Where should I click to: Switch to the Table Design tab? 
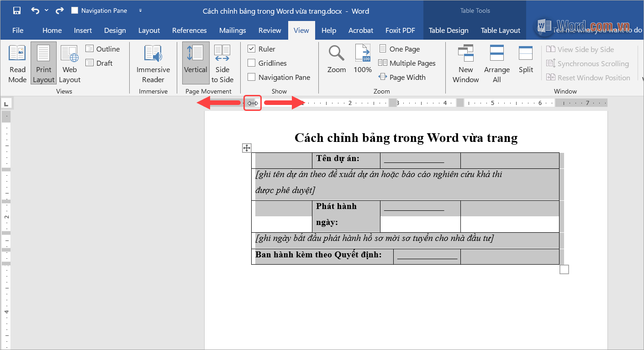pos(448,30)
